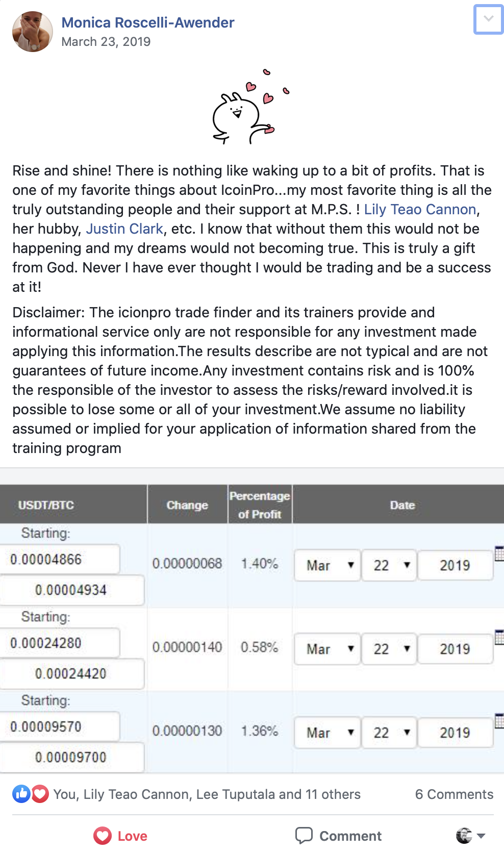The image size is (504, 853).
Task: Open the Justin Clark tagged link
Action: (x=124, y=229)
